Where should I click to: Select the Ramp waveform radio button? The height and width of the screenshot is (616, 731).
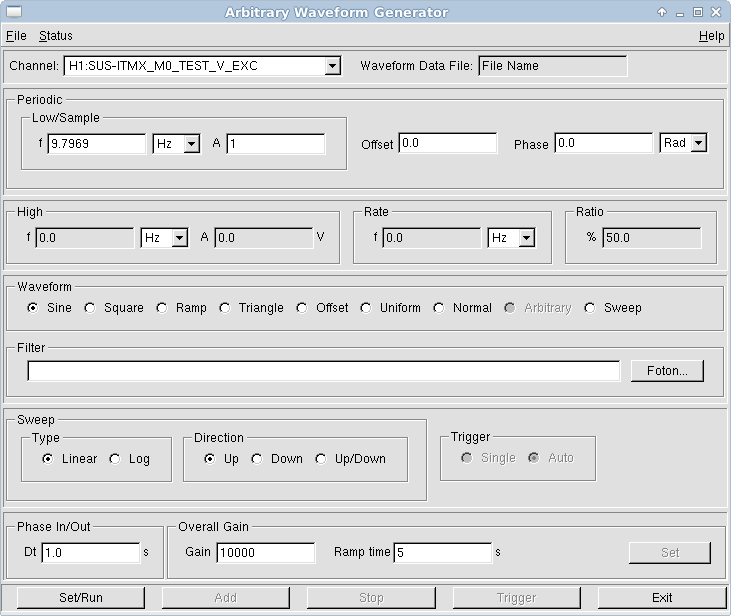(161, 308)
